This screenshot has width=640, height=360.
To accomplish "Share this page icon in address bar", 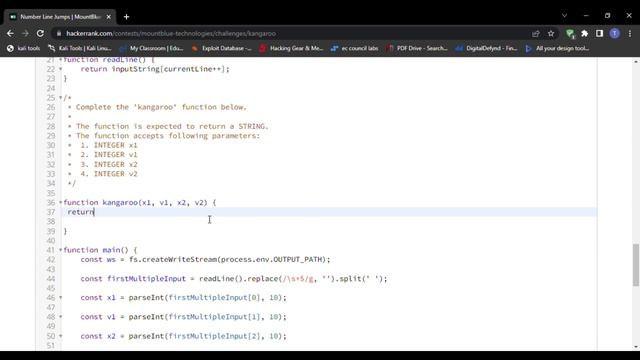I will coord(536,33).
